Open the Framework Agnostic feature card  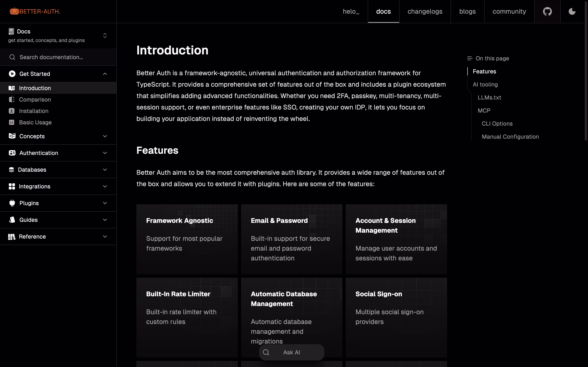(187, 239)
